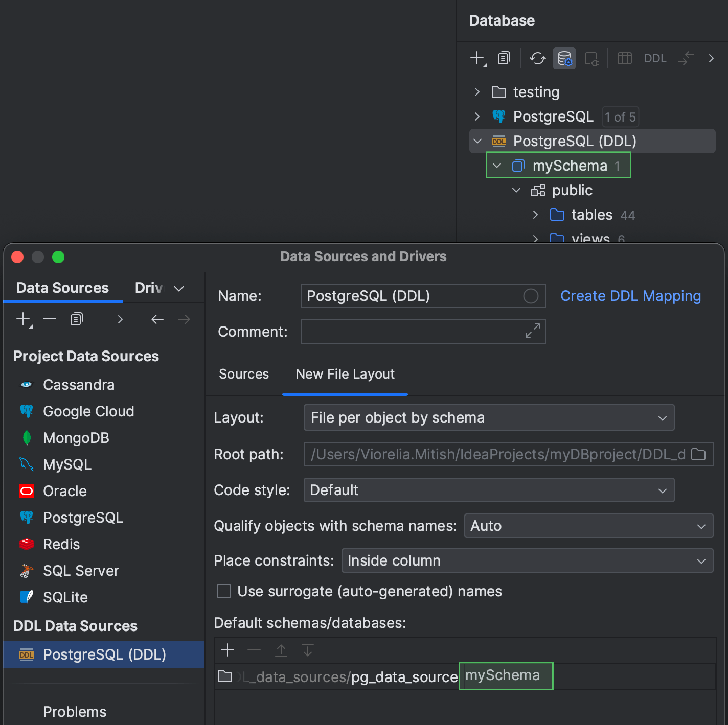
Task: Switch to the Sources tab
Action: pyautogui.click(x=244, y=374)
